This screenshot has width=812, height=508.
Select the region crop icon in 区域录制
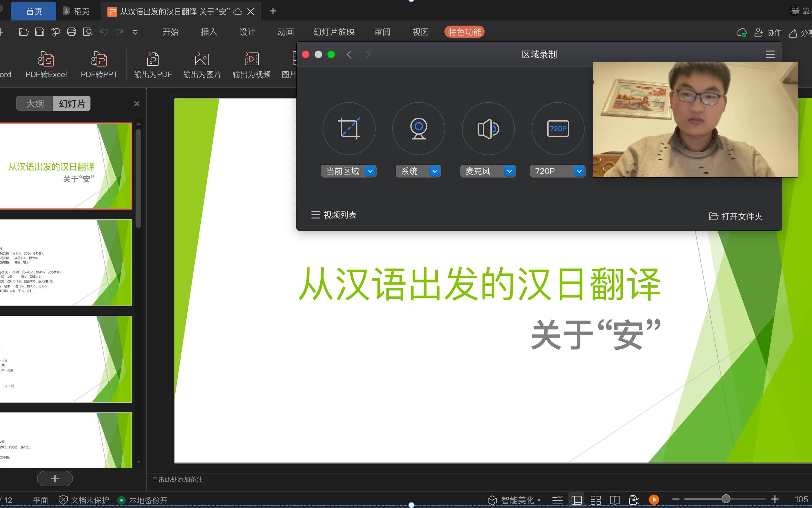[349, 129]
